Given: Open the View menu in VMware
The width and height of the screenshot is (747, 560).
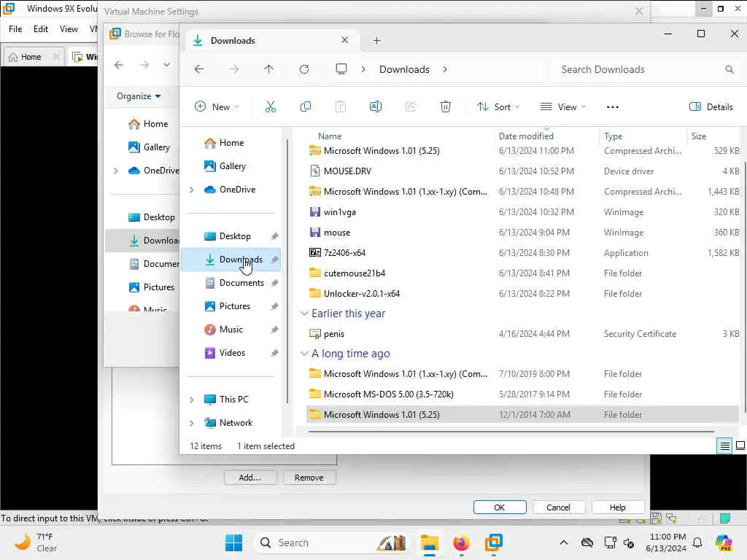Looking at the screenshot, I should (69, 29).
